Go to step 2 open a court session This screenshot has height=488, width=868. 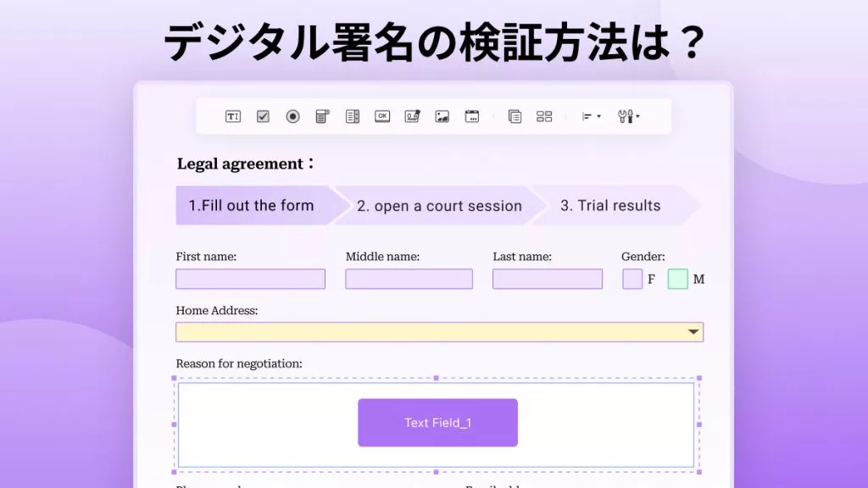[x=438, y=206]
